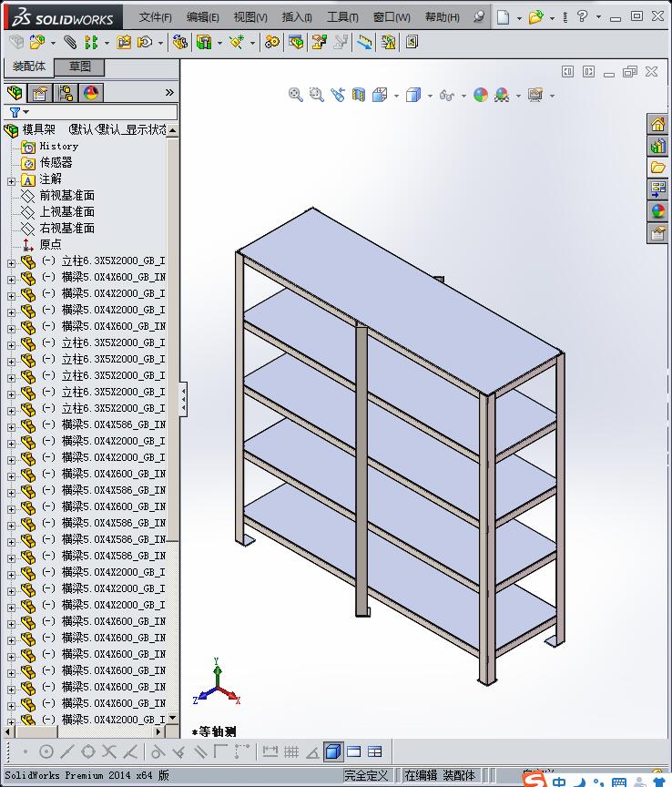Click Edit Appearance color ball
The height and width of the screenshot is (787, 672).
point(481,95)
